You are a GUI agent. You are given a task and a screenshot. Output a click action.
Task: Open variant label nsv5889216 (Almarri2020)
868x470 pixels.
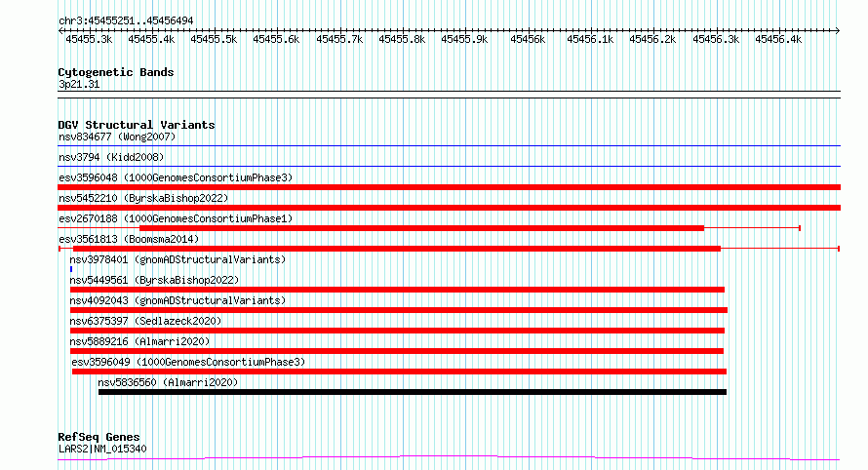140,341
